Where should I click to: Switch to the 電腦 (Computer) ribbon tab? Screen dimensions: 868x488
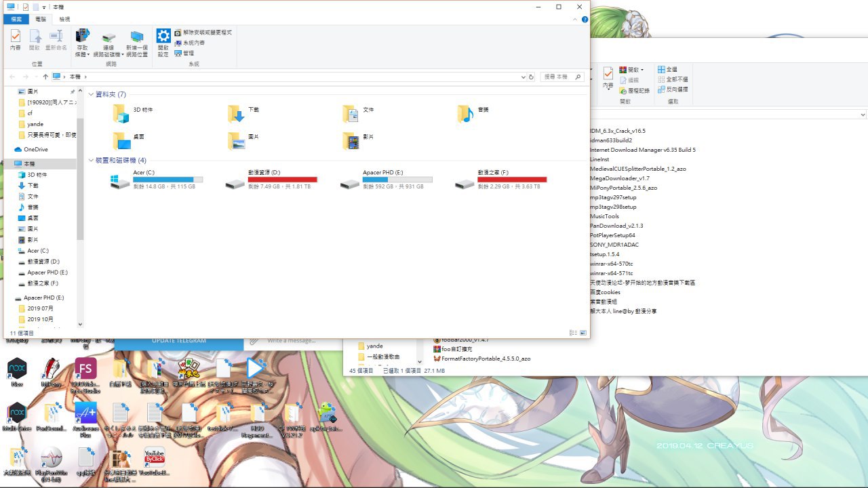tap(41, 20)
